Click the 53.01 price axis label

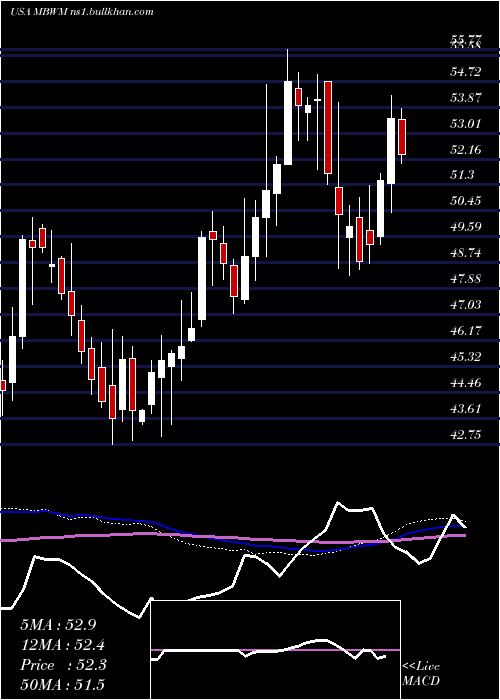click(x=466, y=124)
